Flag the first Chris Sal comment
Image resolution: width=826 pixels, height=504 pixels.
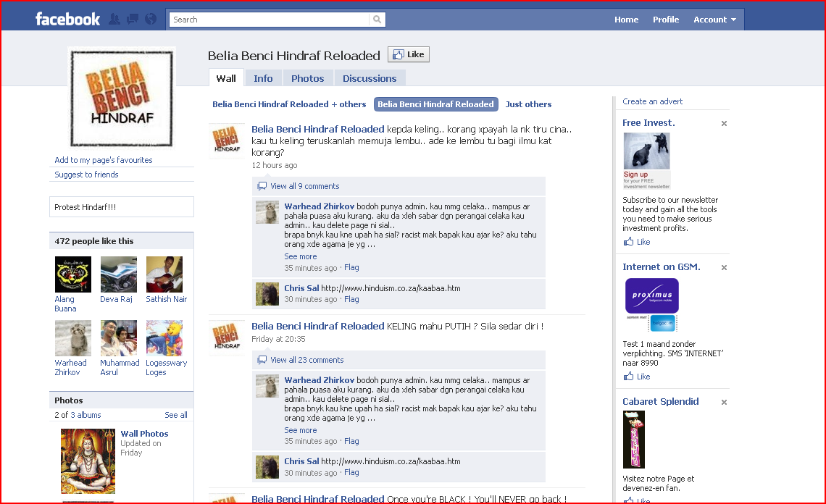(x=351, y=299)
